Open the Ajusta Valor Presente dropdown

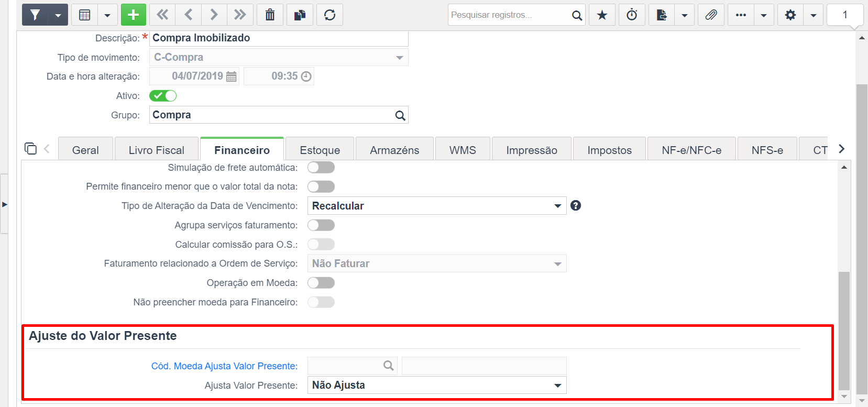point(437,385)
